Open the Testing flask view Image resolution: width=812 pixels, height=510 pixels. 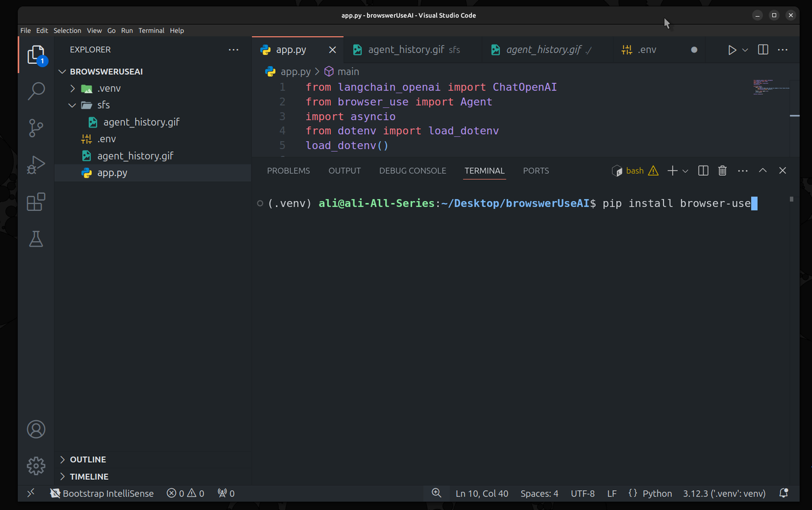click(36, 239)
